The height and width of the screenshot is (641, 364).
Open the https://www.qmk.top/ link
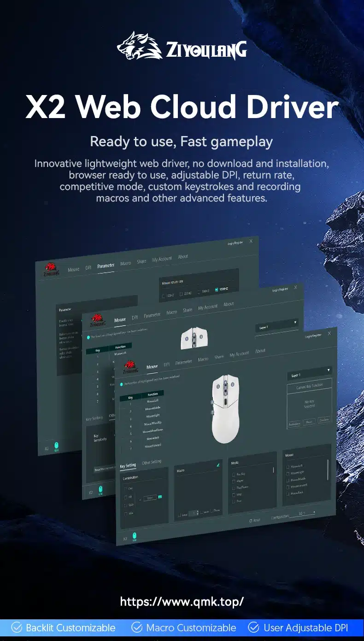pos(182,601)
